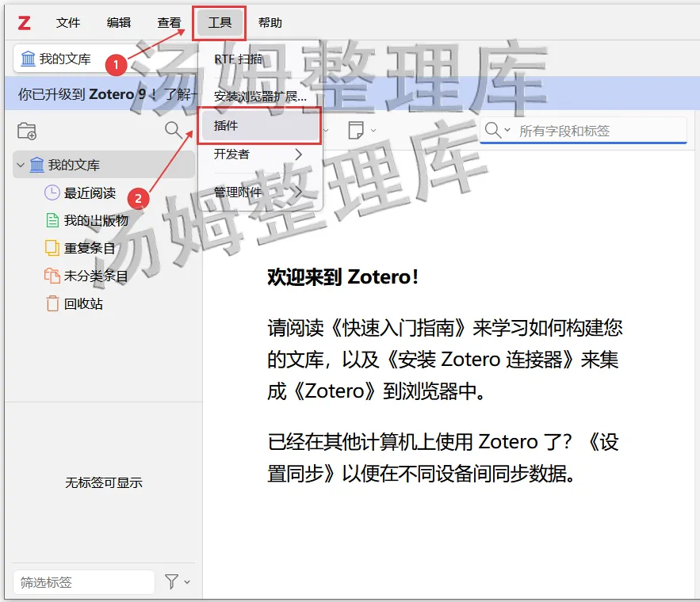Open the 查看 menu

coord(169,22)
